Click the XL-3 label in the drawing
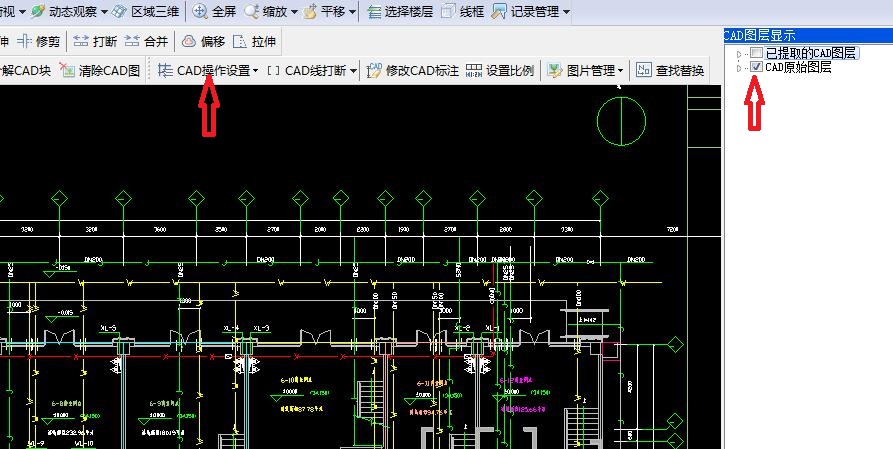The image size is (893, 449). [261, 328]
